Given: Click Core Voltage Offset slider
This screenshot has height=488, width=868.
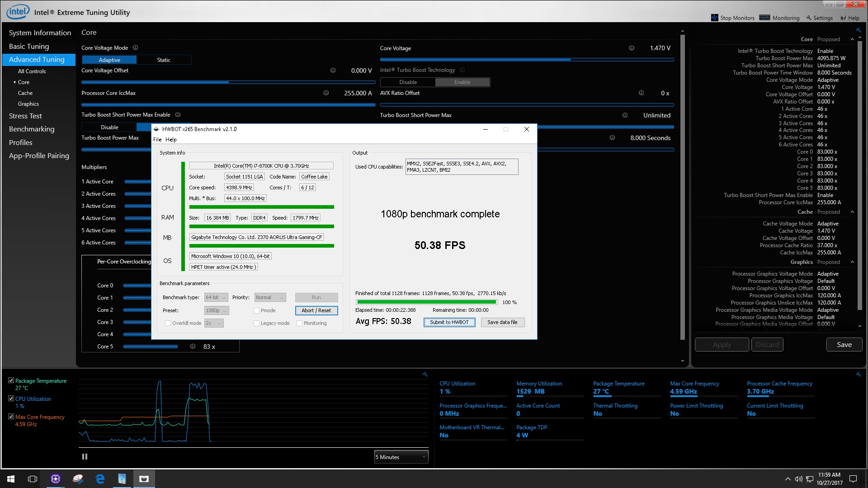Looking at the screenshot, I should tap(228, 82).
